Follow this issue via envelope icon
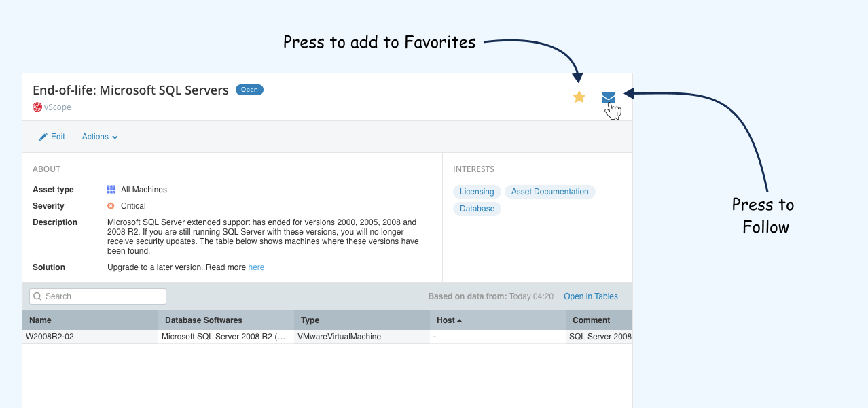This screenshot has width=868, height=408. point(609,97)
